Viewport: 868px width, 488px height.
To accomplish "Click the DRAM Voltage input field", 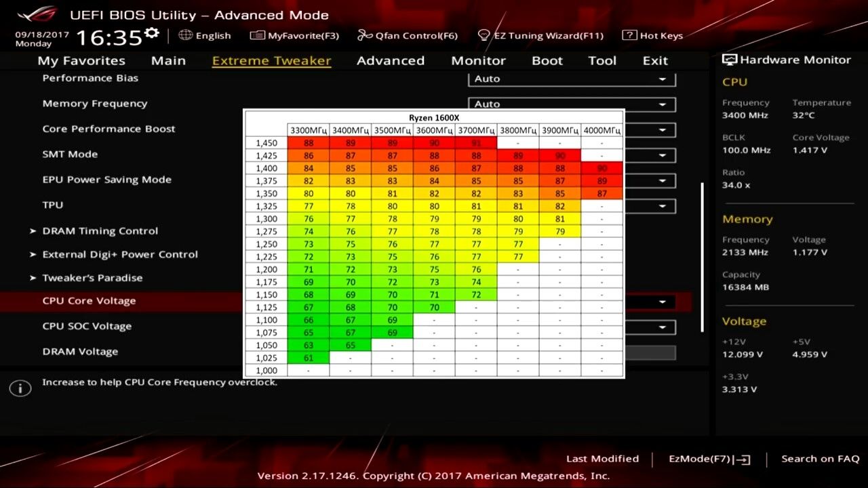I will click(x=650, y=352).
